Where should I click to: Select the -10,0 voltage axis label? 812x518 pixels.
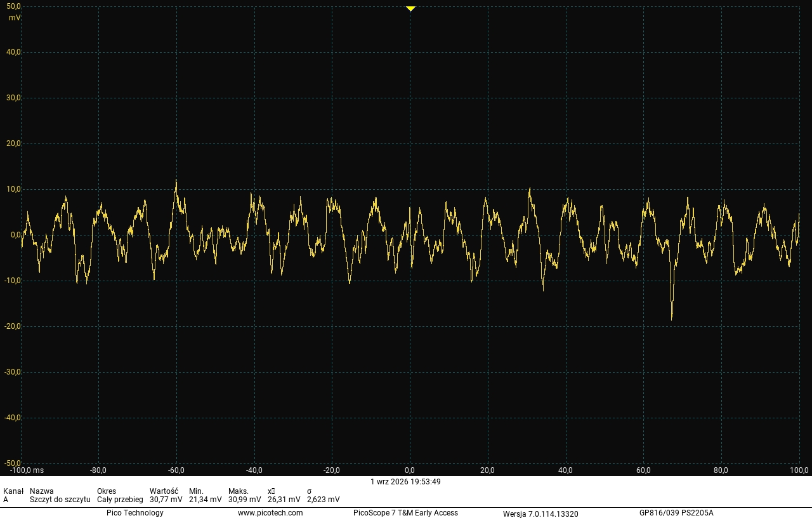(x=13, y=281)
